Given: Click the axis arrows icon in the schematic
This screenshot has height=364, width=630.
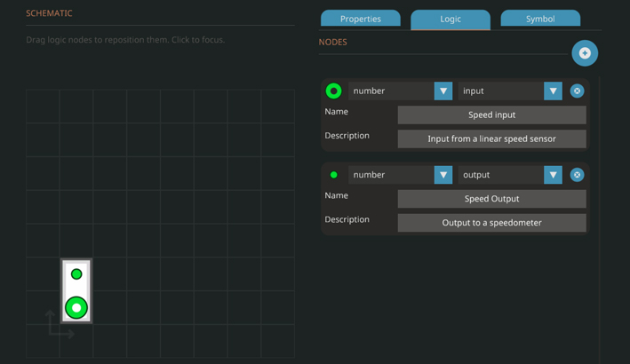Looking at the screenshot, I should (59, 325).
